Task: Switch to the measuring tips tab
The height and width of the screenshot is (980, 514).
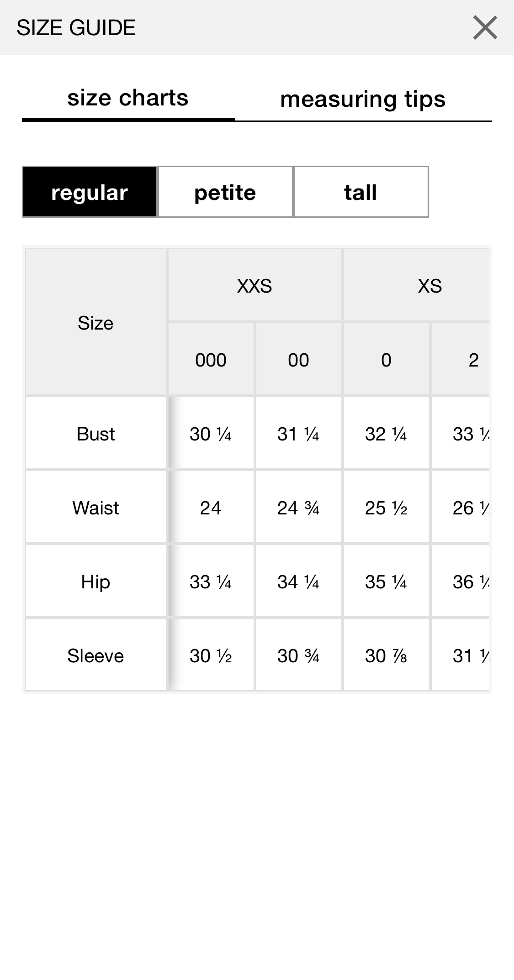Action: (363, 100)
